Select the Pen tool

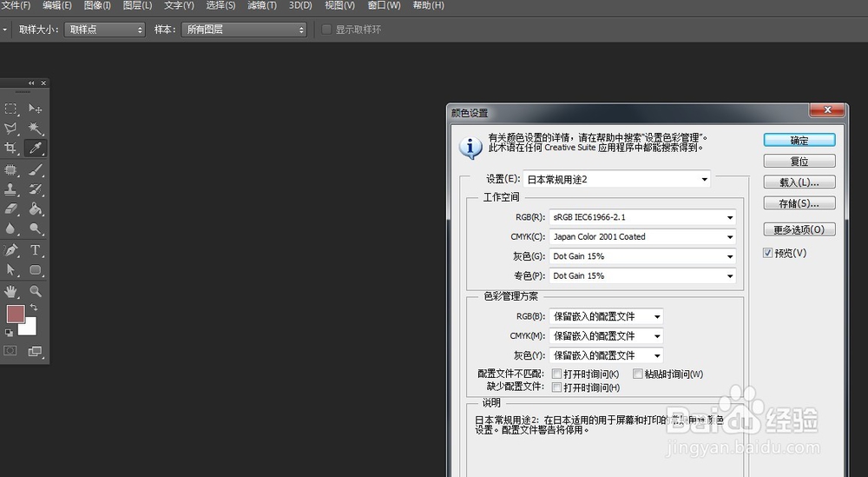(x=10, y=250)
